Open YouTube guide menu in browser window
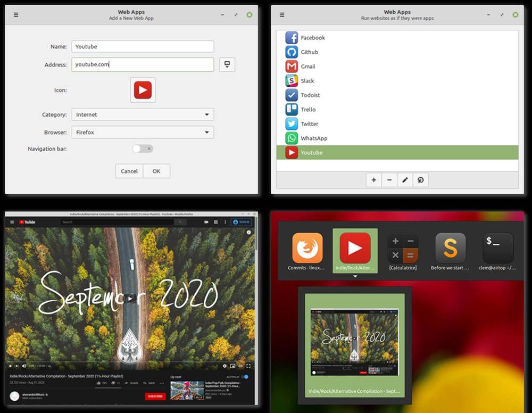The image size is (532, 413). coord(12,222)
